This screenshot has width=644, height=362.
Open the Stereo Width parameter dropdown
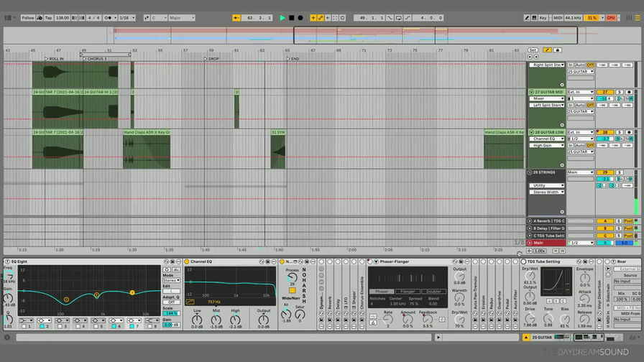547,192
